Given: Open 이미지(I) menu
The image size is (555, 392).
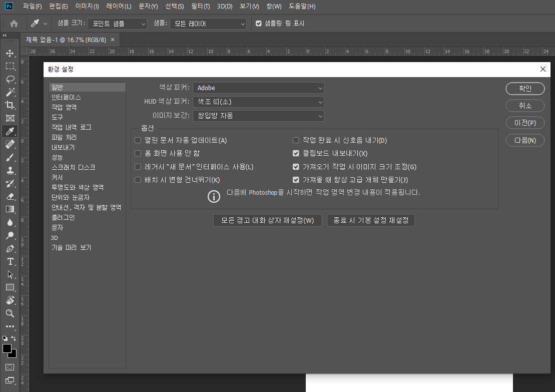Looking at the screenshot, I should tap(87, 7).
